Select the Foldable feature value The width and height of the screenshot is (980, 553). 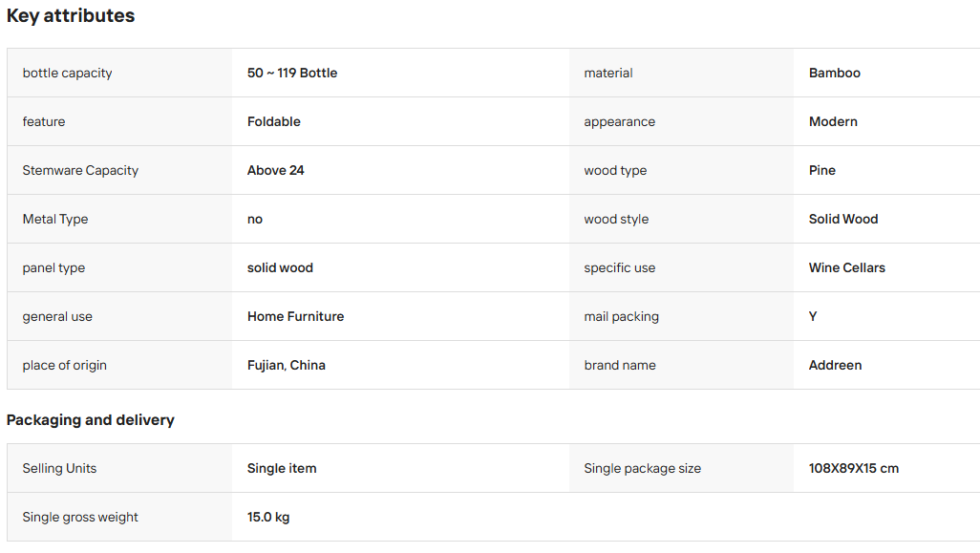click(274, 121)
